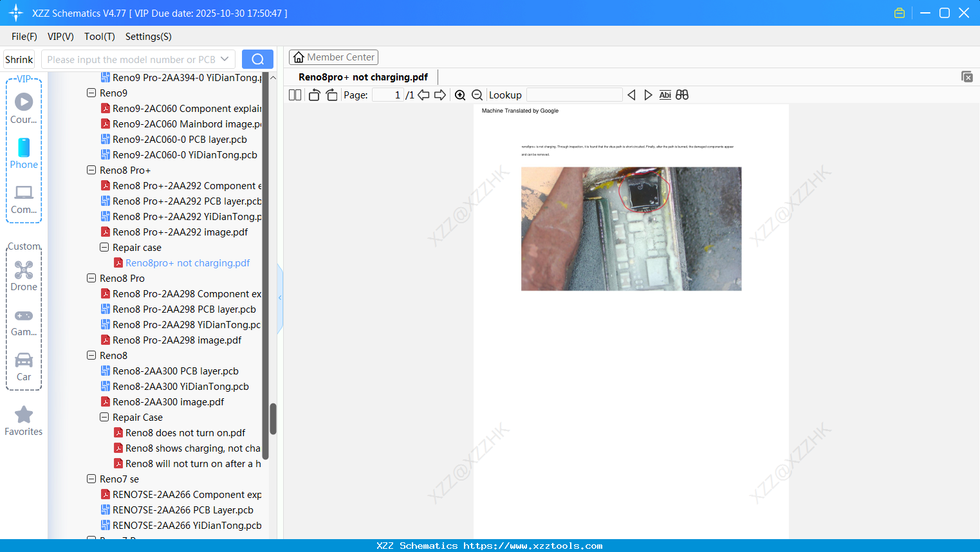Zoom out of the PDF
Image resolution: width=980 pixels, height=552 pixels.
click(x=477, y=95)
